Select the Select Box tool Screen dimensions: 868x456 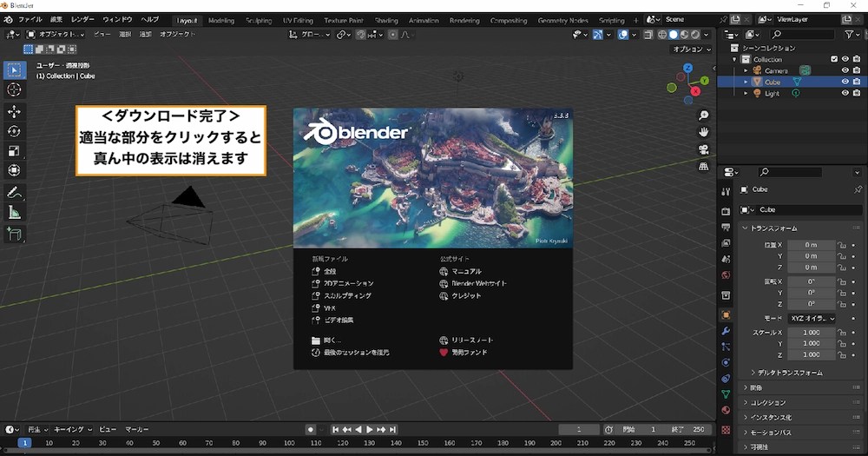[15, 69]
